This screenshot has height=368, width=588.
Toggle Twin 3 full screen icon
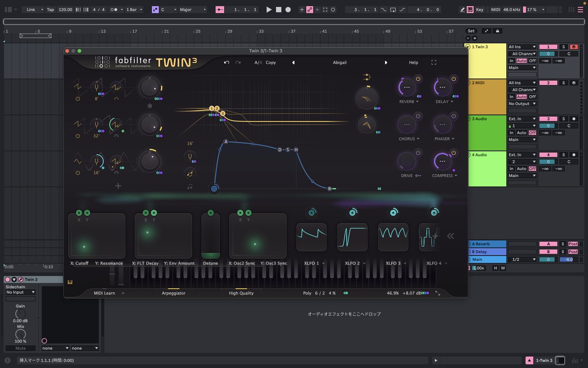coord(434,62)
